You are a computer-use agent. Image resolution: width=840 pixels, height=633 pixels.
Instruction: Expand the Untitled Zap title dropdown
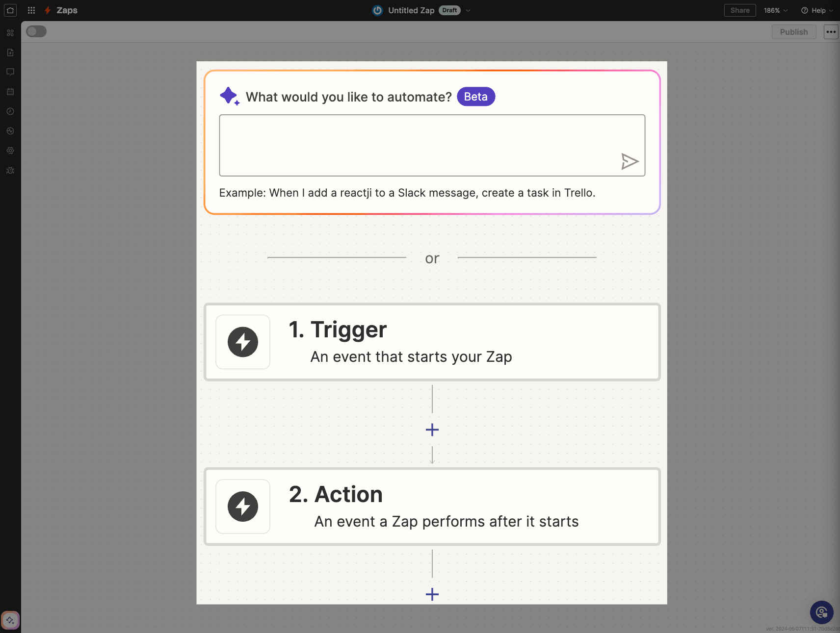point(468,10)
